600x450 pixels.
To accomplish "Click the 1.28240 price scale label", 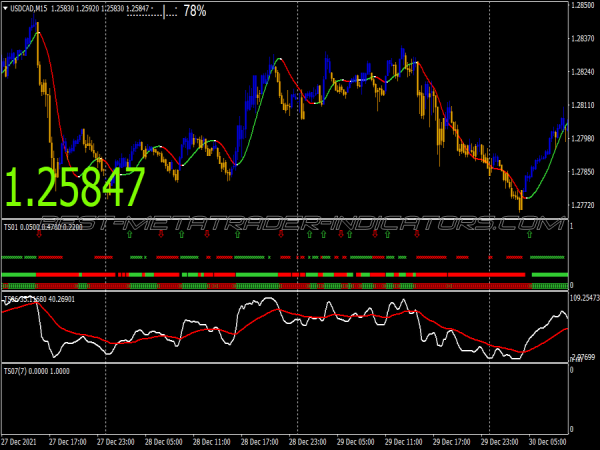I will [x=582, y=72].
